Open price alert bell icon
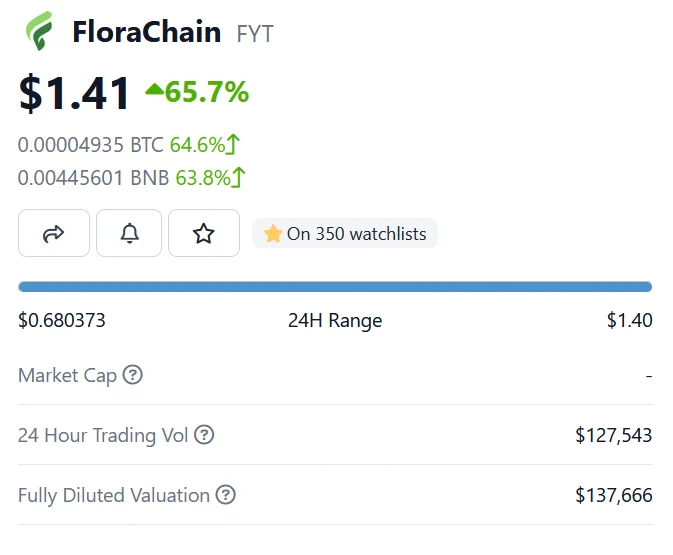Image resolution: width=673 pixels, height=555 pixels. pyautogui.click(x=129, y=233)
